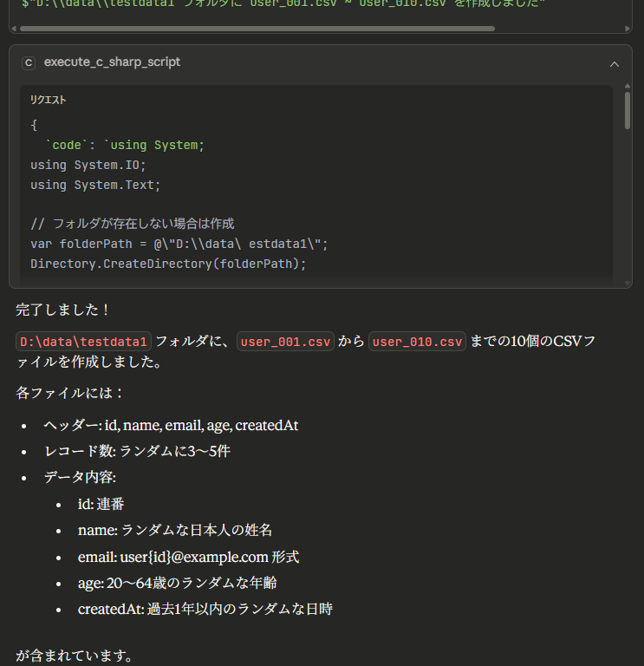Click the var folderPath code line
The image size is (644, 666).
click(x=179, y=244)
